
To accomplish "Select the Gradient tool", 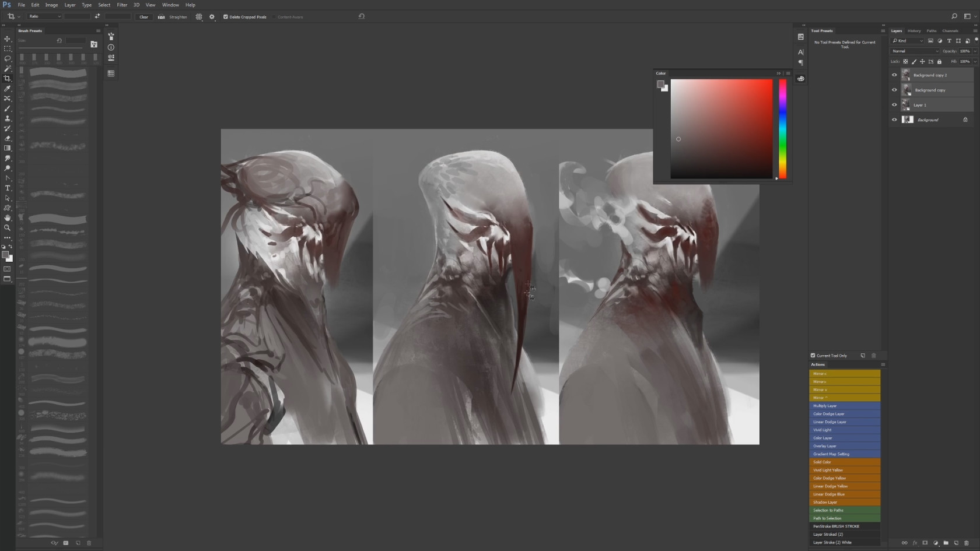I will coord(8,148).
